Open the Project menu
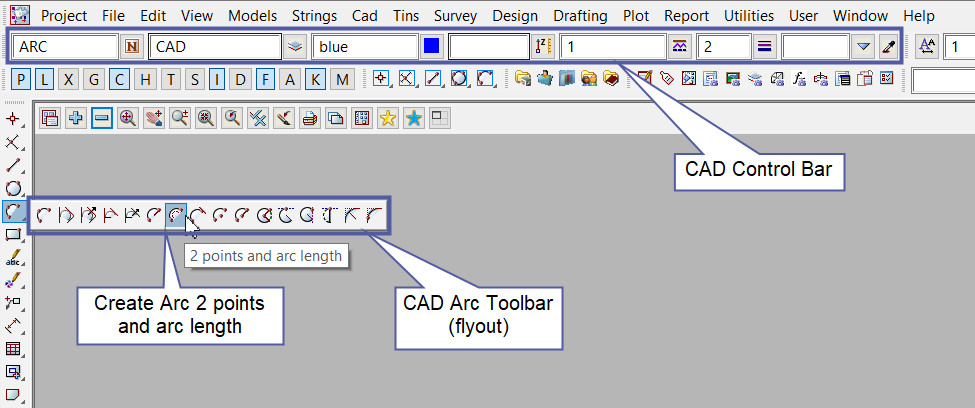Viewport: 975px width, 408px height. pyautogui.click(x=64, y=16)
